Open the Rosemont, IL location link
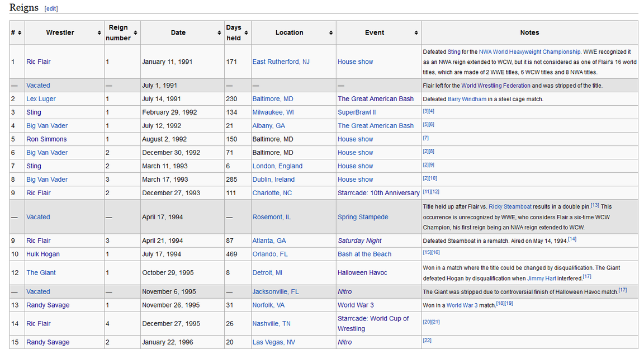The image size is (644, 349). tap(272, 217)
